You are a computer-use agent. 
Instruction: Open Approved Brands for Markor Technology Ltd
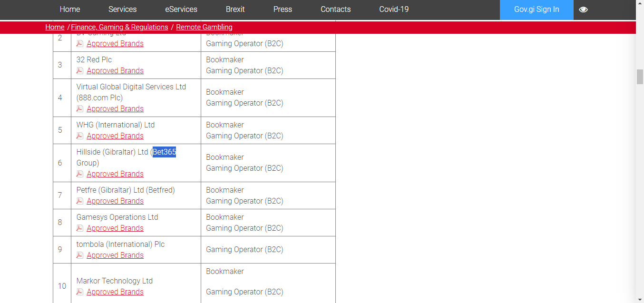(x=115, y=292)
